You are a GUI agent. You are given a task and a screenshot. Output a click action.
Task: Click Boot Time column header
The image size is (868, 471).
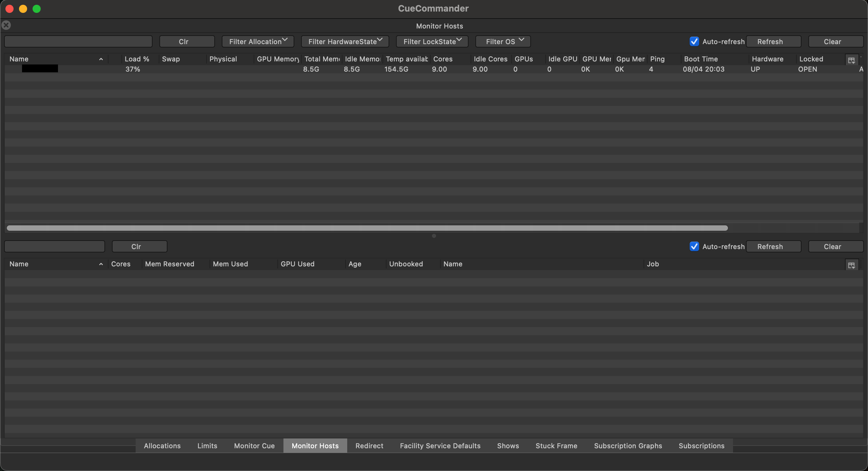[715, 59]
